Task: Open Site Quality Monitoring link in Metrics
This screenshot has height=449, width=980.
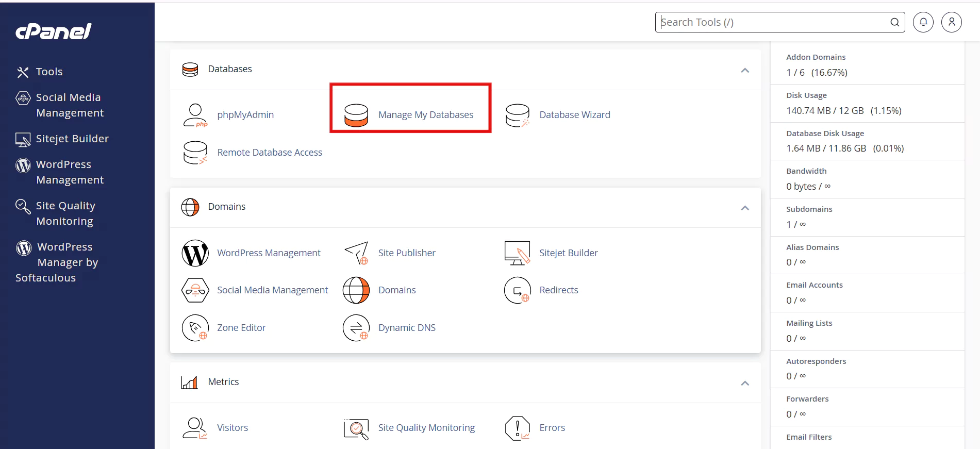Action: 426,427
